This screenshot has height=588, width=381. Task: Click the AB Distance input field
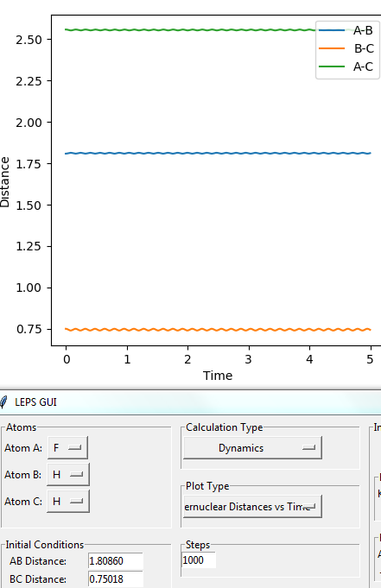click(116, 561)
